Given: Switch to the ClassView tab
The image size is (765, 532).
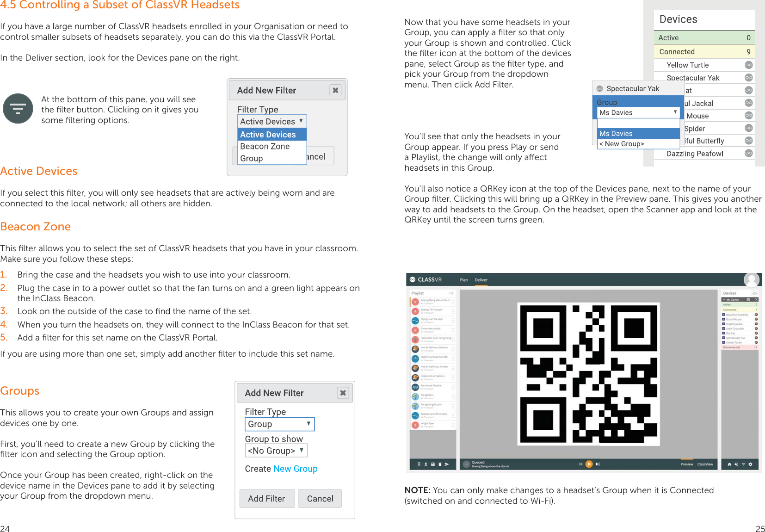Looking at the screenshot, I should (705, 464).
